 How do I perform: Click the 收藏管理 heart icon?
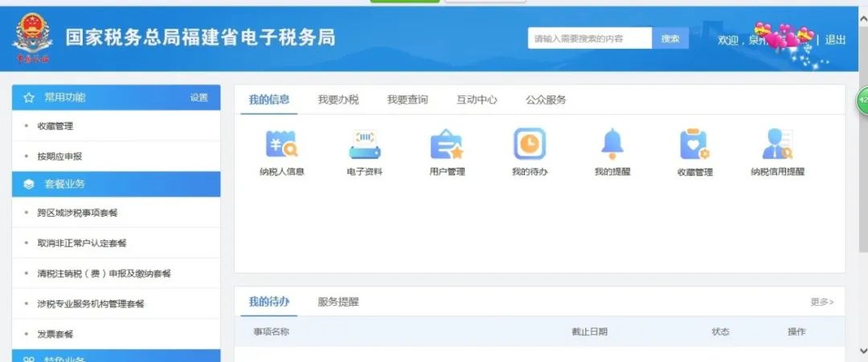pyautogui.click(x=694, y=144)
